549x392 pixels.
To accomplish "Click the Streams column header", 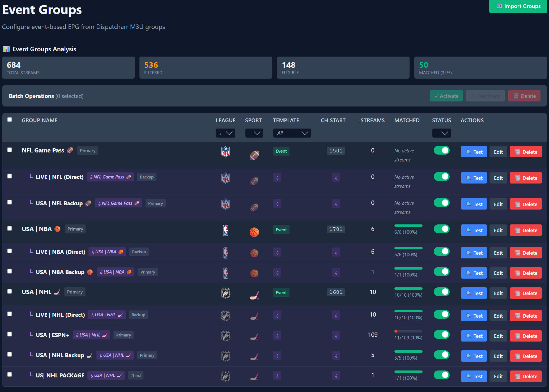I will [x=372, y=120].
